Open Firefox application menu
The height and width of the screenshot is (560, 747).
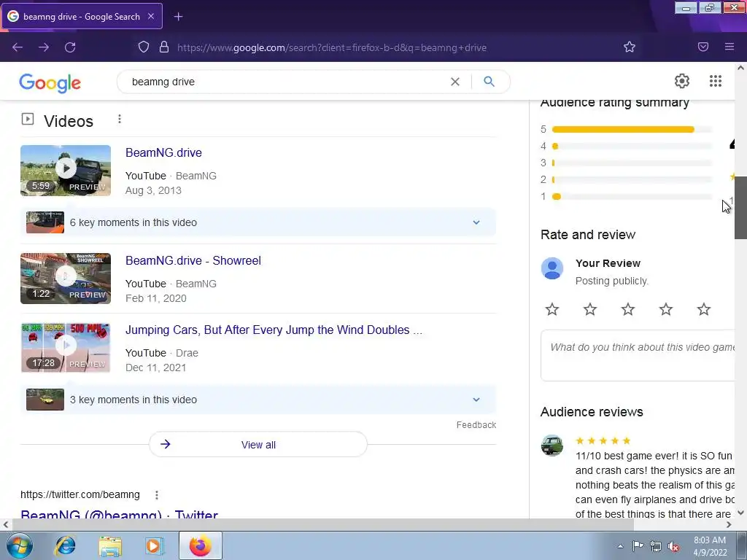(729, 47)
